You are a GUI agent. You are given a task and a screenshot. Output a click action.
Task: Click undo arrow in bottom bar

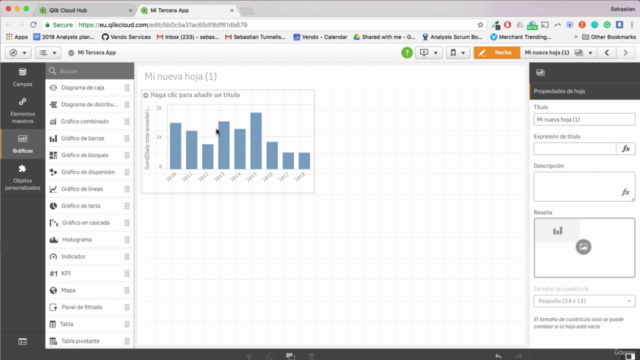coord(498,356)
